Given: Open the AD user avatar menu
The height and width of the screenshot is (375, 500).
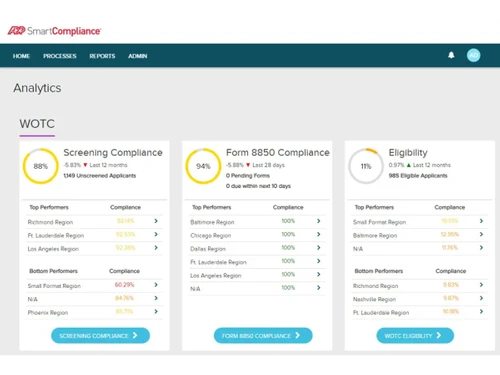Looking at the screenshot, I should click(474, 55).
